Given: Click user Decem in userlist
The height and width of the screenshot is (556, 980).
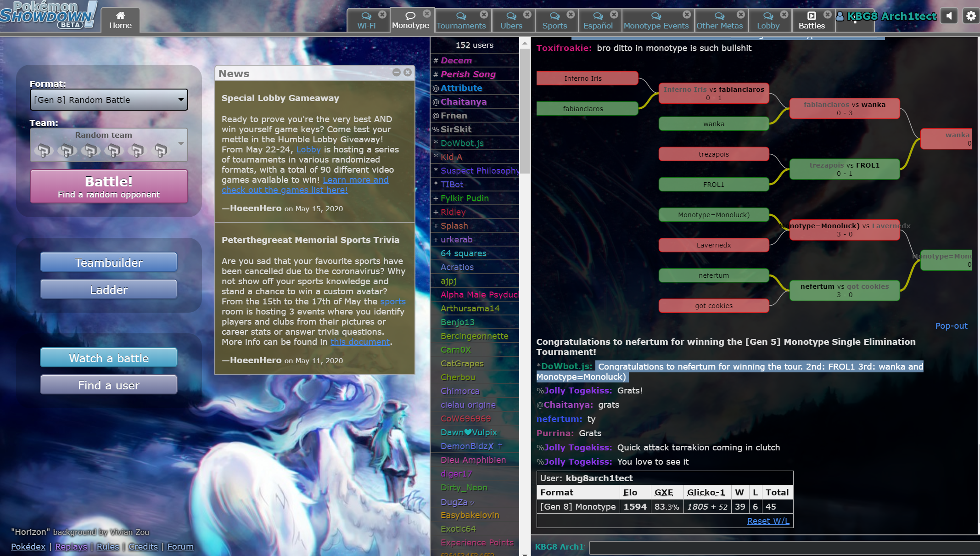Looking at the screenshot, I should (x=475, y=60).
